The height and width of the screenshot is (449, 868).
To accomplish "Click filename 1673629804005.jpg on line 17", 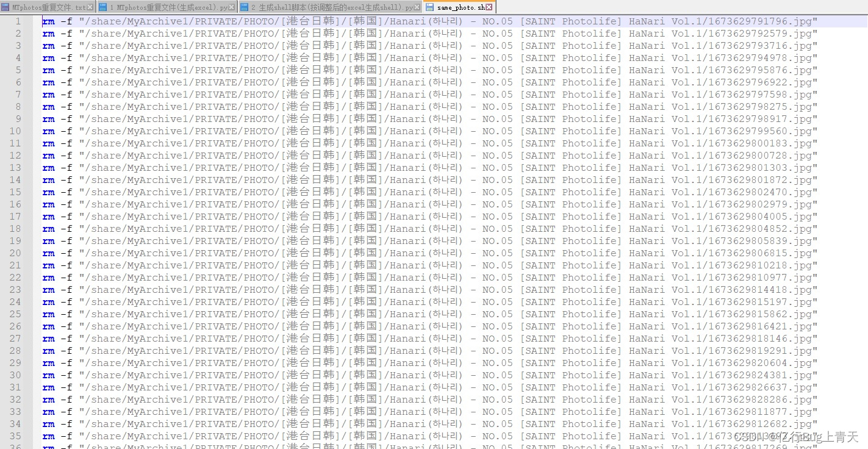I will [760, 217].
